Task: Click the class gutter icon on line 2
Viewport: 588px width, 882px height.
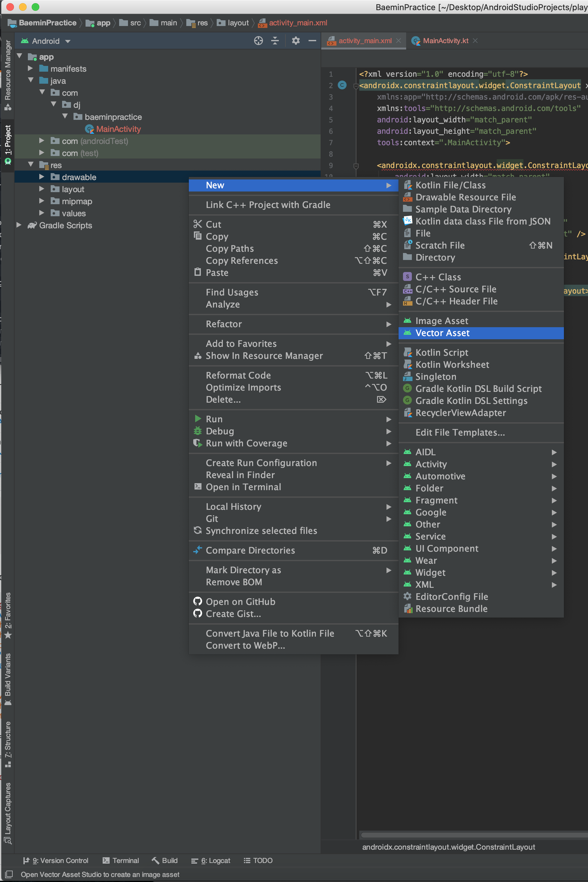Action: 342,85
